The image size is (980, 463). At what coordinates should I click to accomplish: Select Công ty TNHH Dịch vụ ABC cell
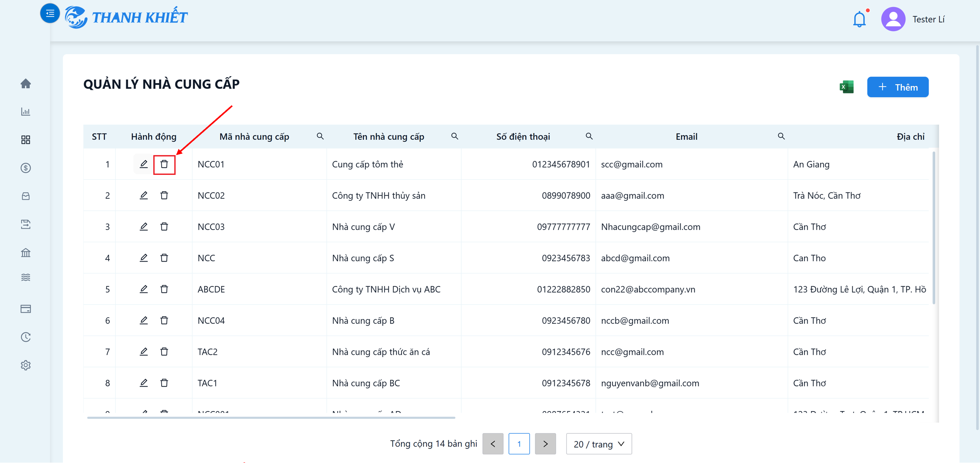point(394,289)
